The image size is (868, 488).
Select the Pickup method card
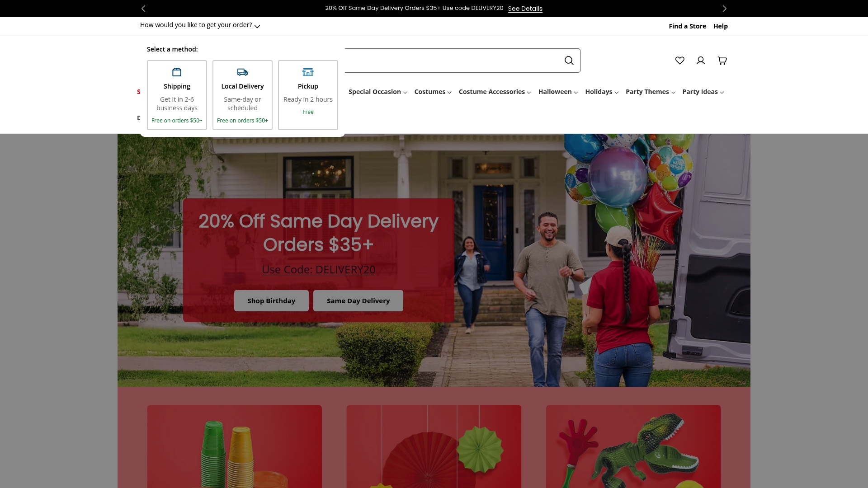[x=308, y=95]
